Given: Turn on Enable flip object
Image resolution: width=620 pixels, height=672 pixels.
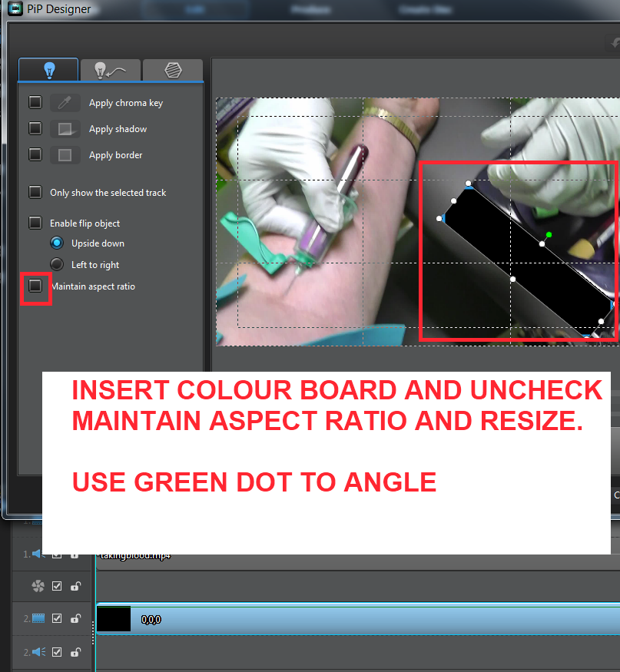Looking at the screenshot, I should click(35, 223).
